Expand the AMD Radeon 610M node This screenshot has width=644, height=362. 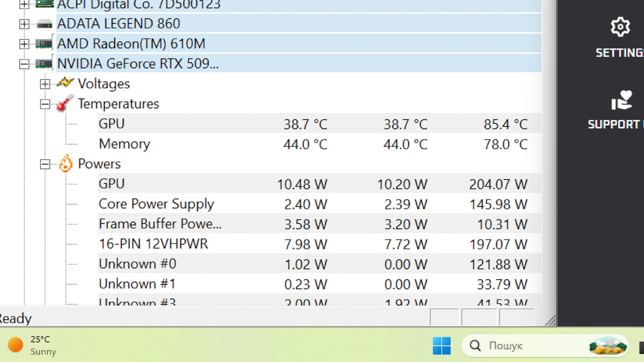pos(24,44)
